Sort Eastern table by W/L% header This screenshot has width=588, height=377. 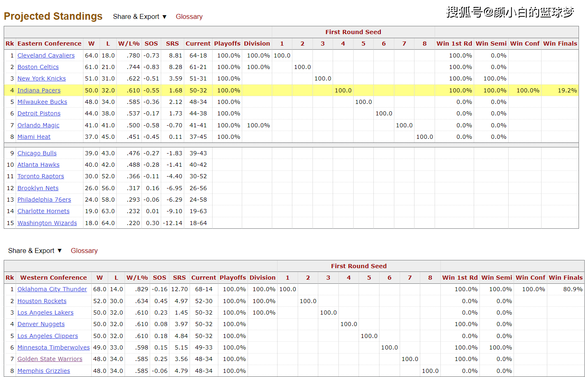pos(129,44)
